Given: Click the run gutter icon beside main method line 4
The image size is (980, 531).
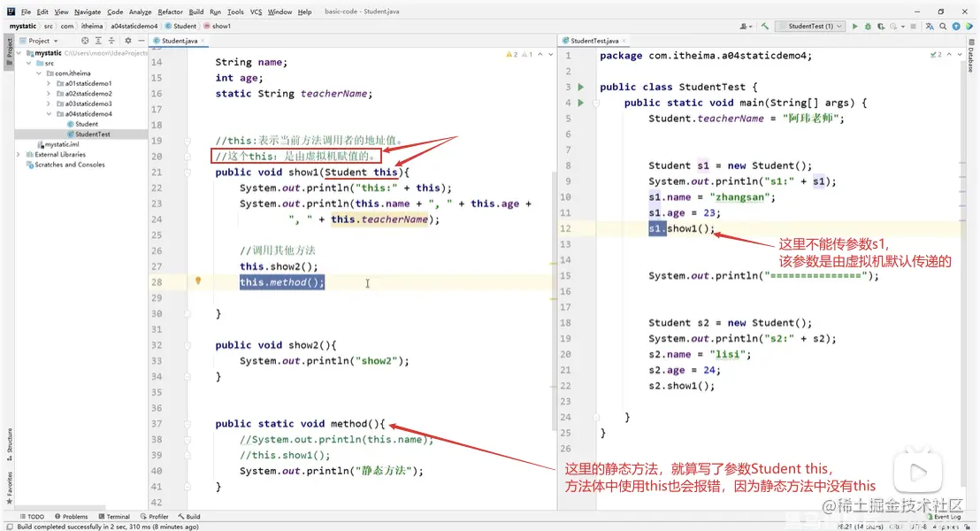Looking at the screenshot, I should pos(580,103).
